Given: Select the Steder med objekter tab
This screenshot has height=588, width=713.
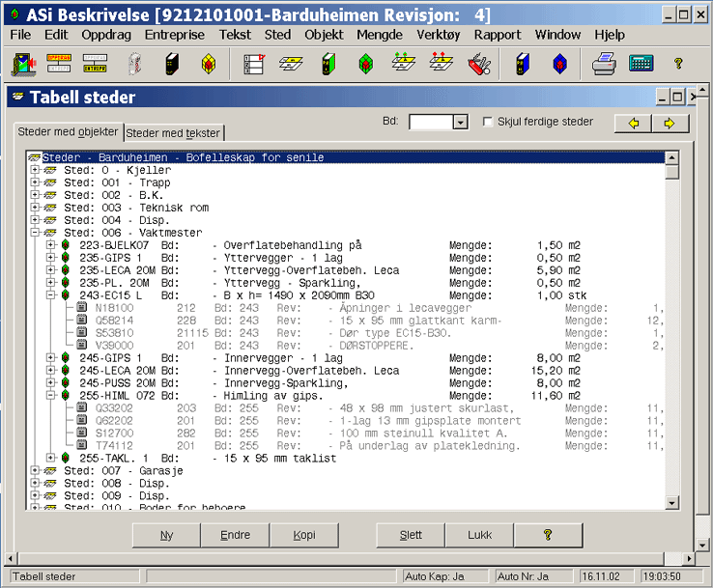Looking at the screenshot, I should 68,131.
